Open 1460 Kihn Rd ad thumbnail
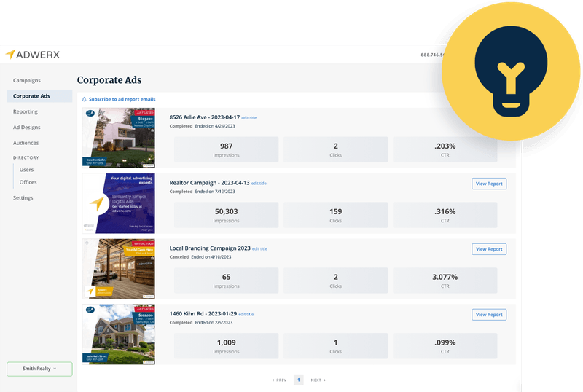583x392 pixels. click(119, 334)
